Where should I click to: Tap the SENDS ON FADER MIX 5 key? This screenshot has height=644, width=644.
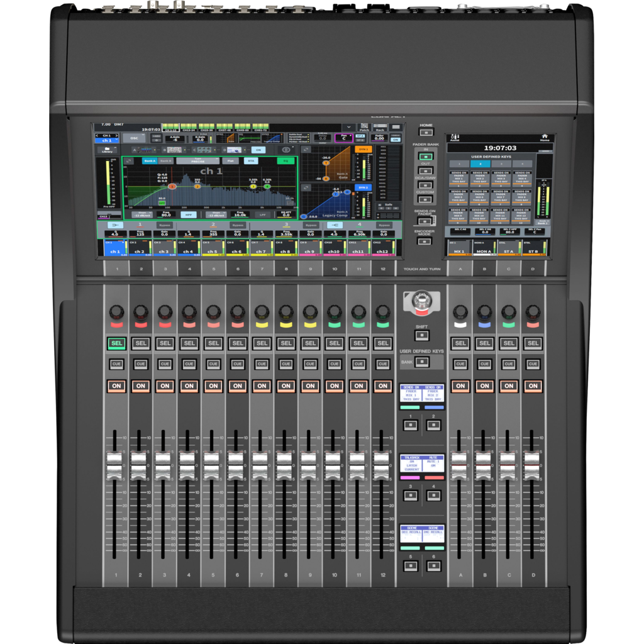coord(458,197)
